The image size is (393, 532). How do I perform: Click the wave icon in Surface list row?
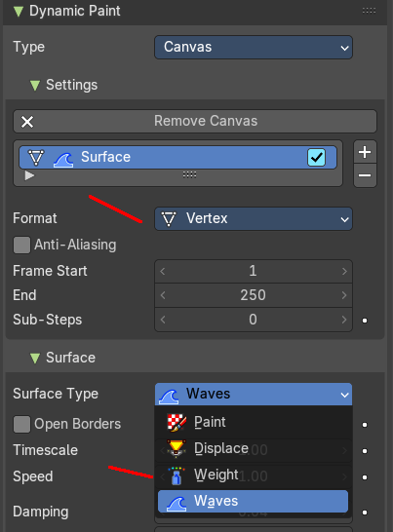coord(63,159)
